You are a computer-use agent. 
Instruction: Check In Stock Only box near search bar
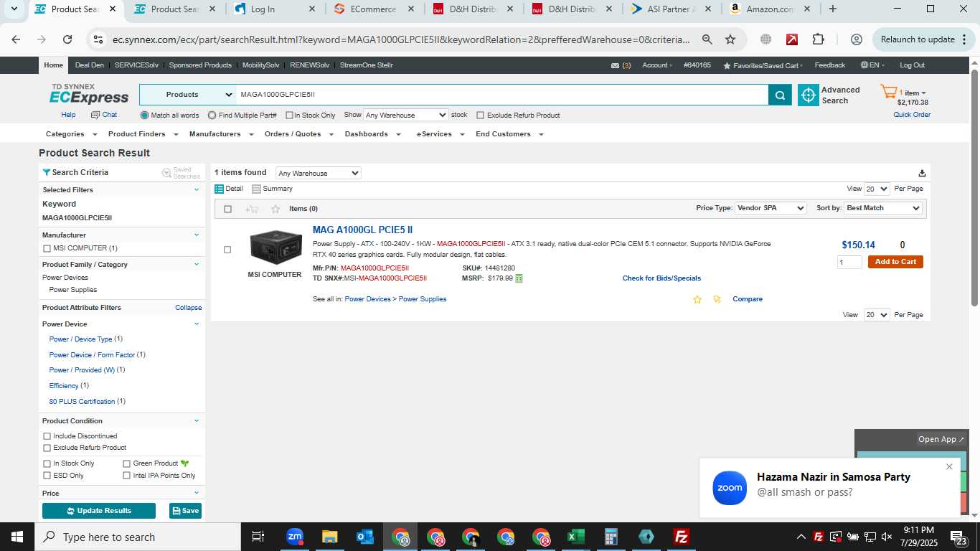[289, 116]
